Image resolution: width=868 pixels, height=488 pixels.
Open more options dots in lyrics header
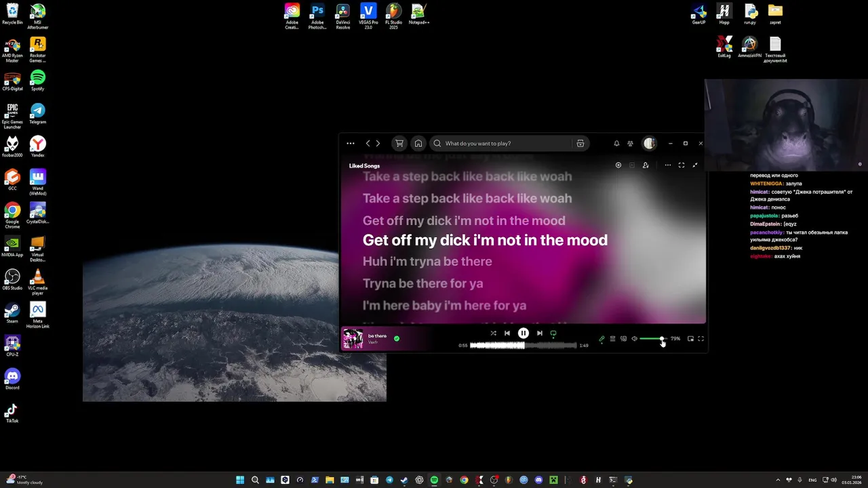tap(668, 165)
